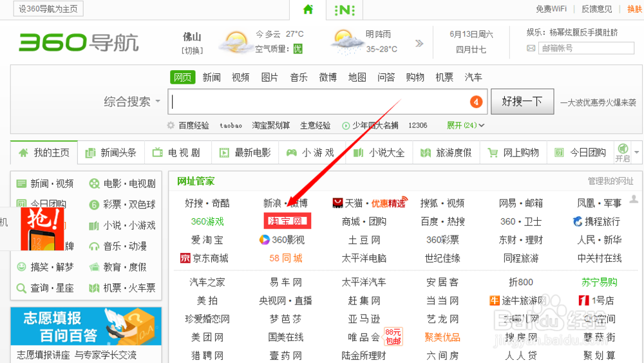
Task: Open 彩票·双色球 sidebar category
Action: pyautogui.click(x=122, y=205)
